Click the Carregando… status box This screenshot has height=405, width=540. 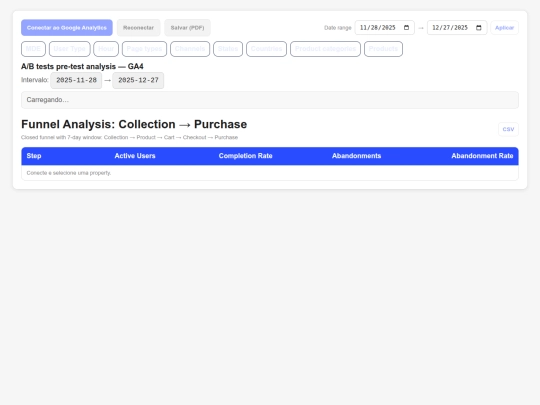[x=270, y=100]
